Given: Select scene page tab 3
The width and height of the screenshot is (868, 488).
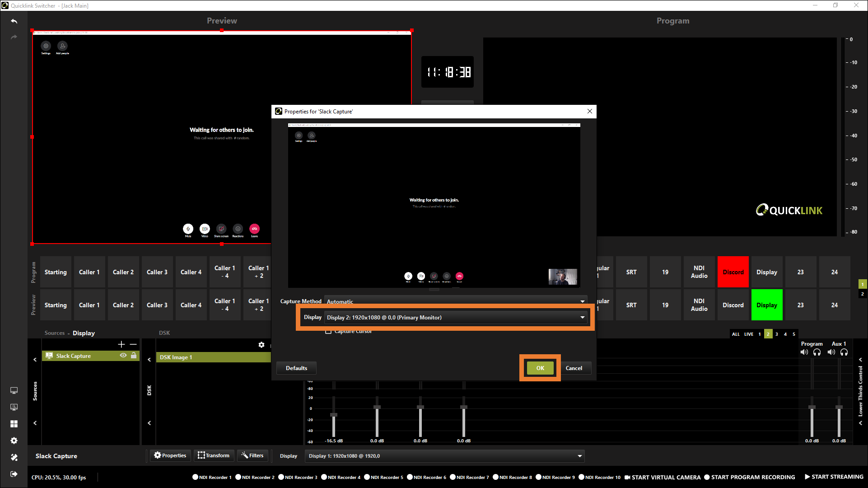Looking at the screenshot, I should [777, 334].
